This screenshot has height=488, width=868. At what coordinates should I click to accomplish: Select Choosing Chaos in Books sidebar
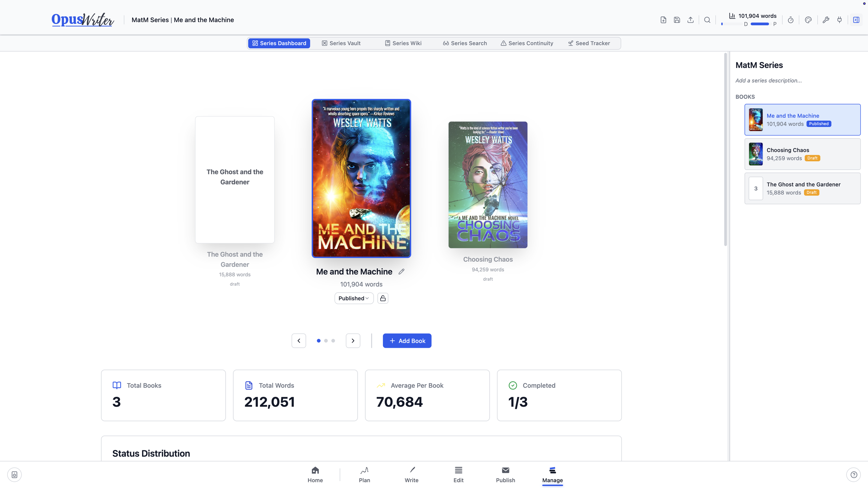pos(802,154)
